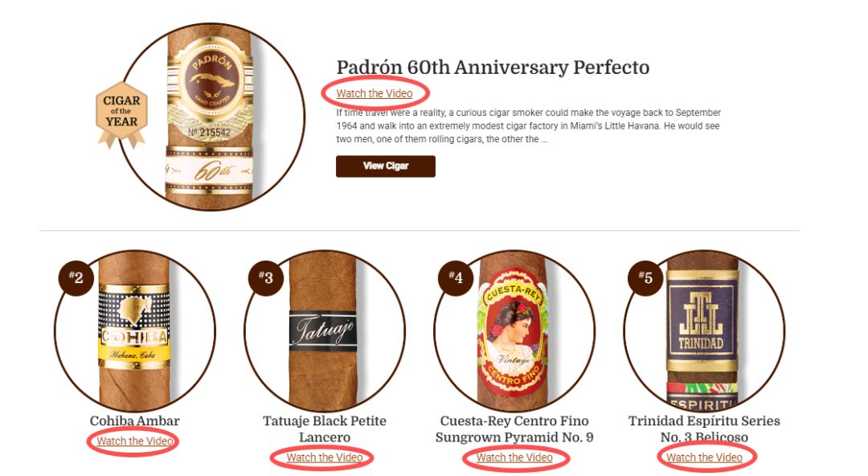Click the #3 rank badge
The image size is (868, 476).
click(x=266, y=277)
